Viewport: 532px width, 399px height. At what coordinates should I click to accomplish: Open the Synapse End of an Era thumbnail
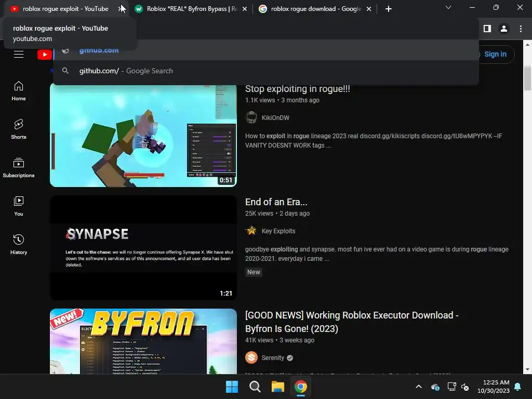143,248
